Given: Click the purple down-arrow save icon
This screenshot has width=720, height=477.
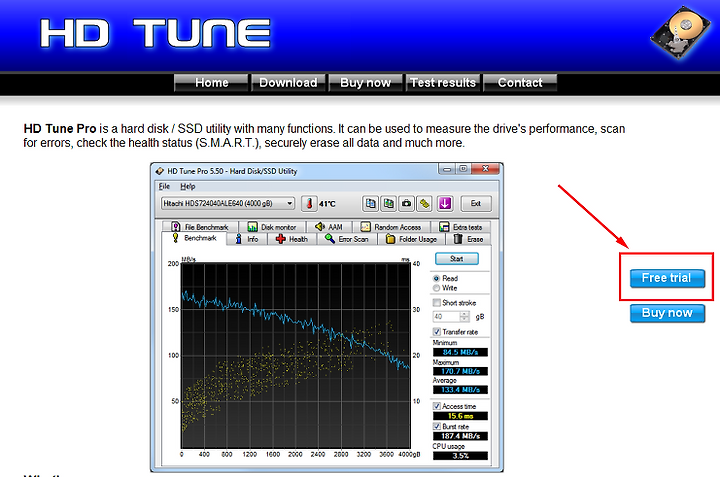Looking at the screenshot, I should [445, 203].
